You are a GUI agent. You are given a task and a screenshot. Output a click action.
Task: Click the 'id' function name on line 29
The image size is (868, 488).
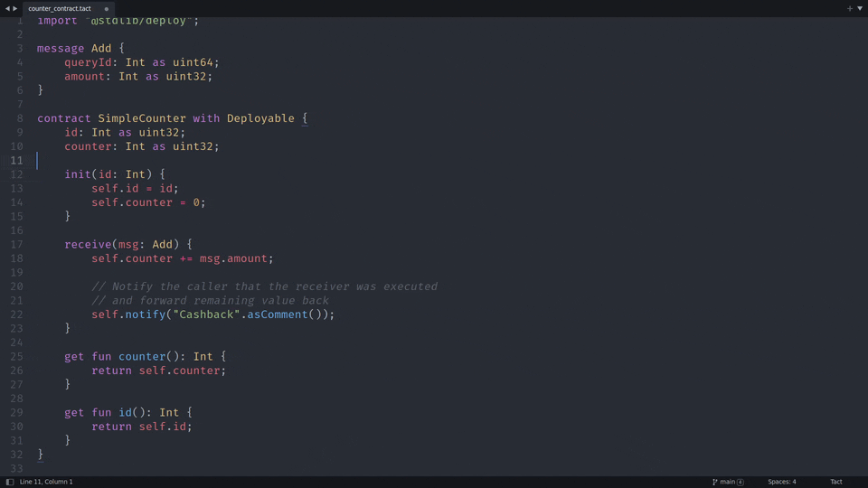click(x=125, y=413)
